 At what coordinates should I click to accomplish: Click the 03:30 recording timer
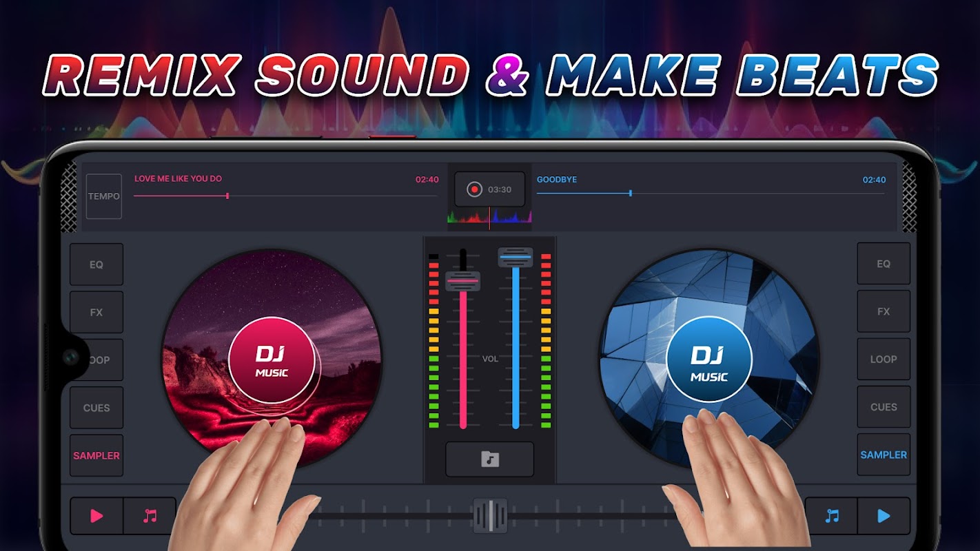(500, 189)
